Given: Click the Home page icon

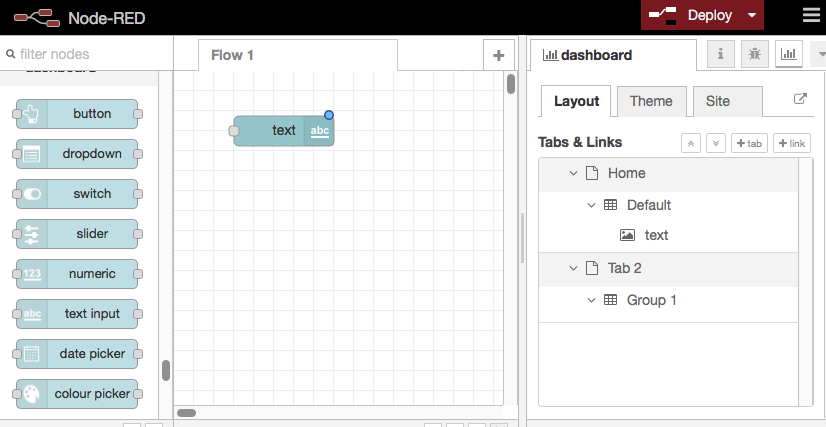Looking at the screenshot, I should point(592,173).
